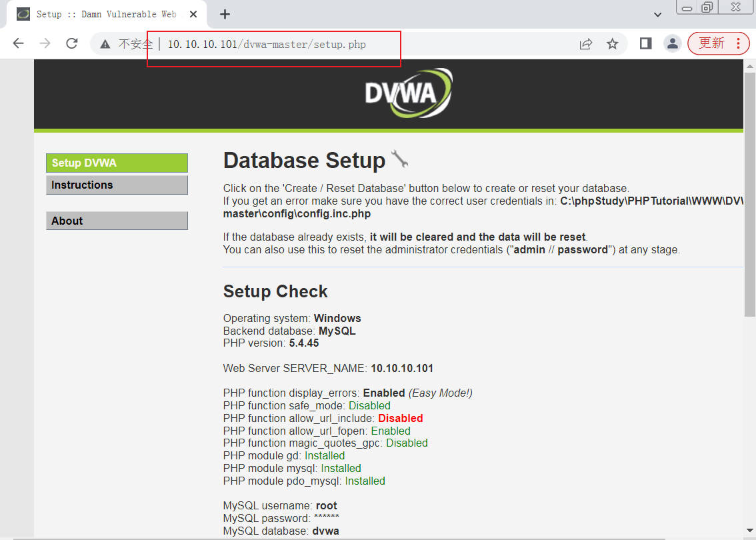Open the three-dot browser menu

coord(738,43)
